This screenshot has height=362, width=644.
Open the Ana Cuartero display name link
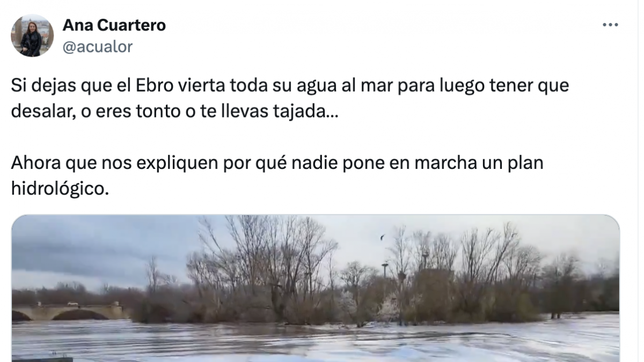point(114,25)
